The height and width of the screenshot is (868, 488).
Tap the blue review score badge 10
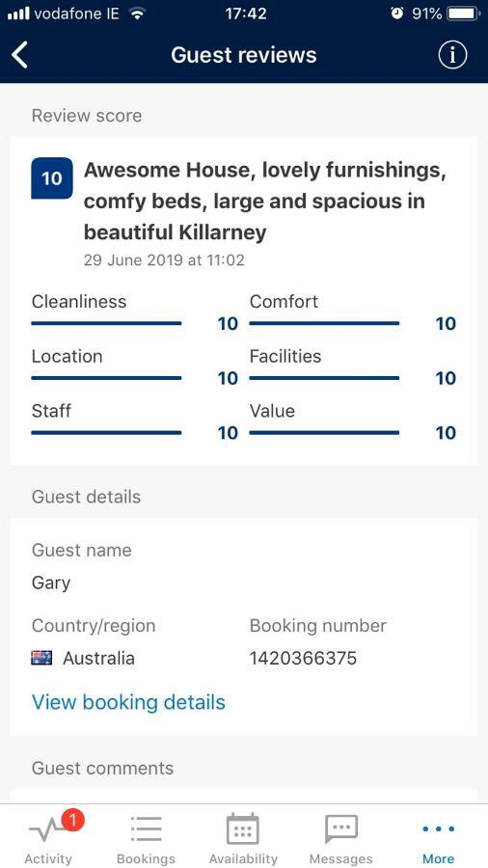[x=52, y=178]
